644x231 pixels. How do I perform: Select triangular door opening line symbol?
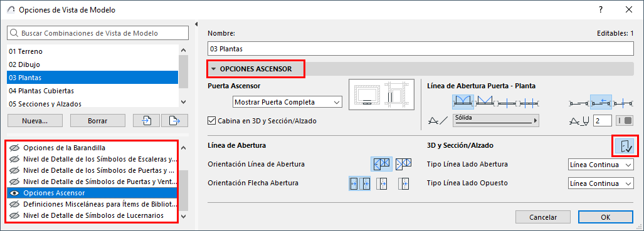(485, 101)
